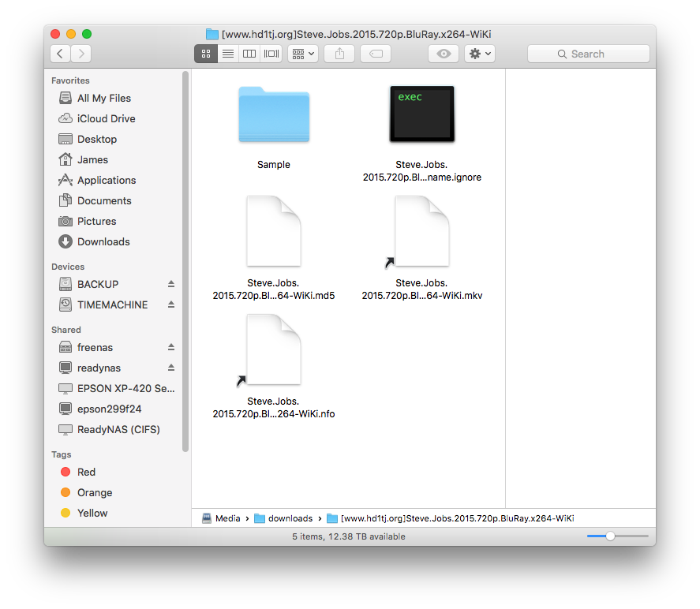Select the exec .ignore file icon
Viewport: 700px width, 609px height.
click(422, 114)
